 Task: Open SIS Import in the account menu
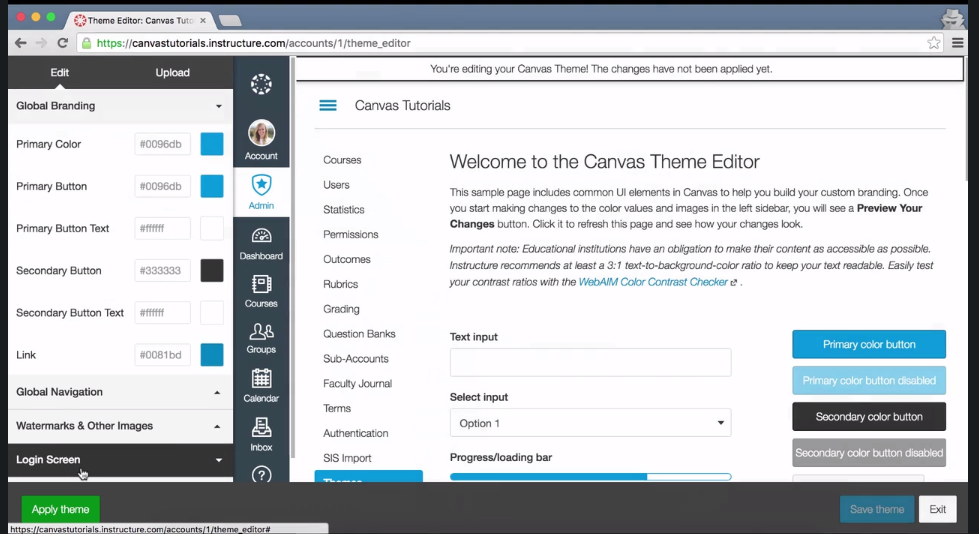click(x=347, y=458)
